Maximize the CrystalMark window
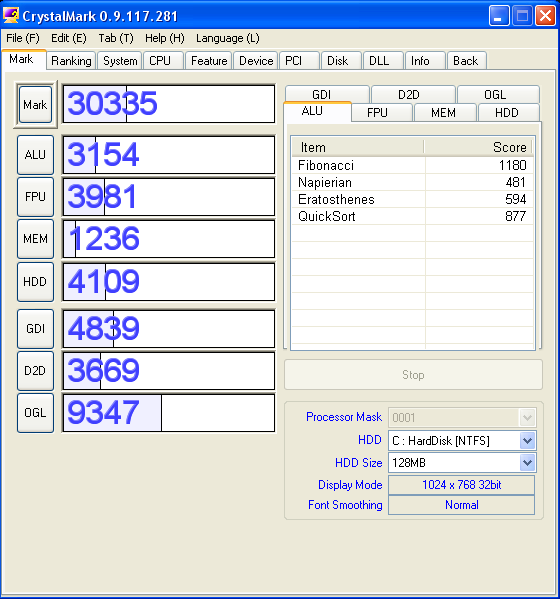 (522, 16)
